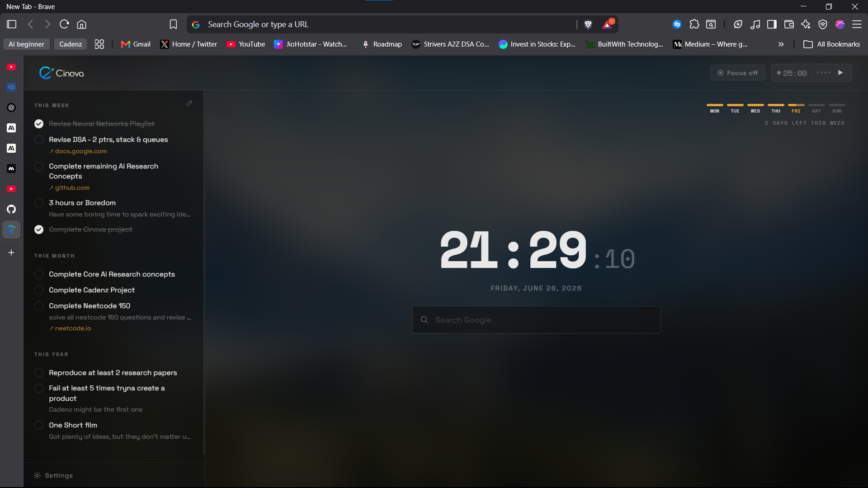Click the Cinova logo
This screenshot has width=868, height=488.
pyautogui.click(x=61, y=73)
